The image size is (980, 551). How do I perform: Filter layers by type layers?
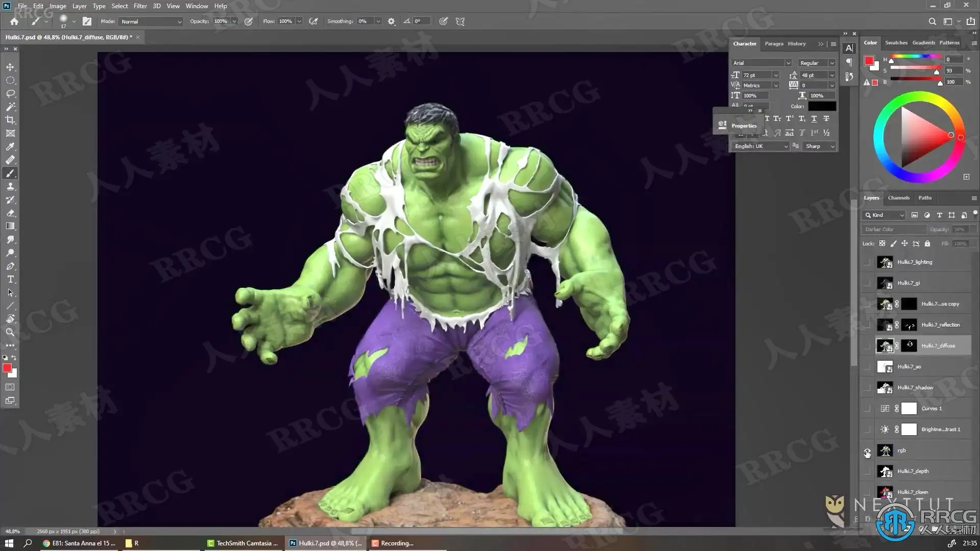pyautogui.click(x=939, y=215)
